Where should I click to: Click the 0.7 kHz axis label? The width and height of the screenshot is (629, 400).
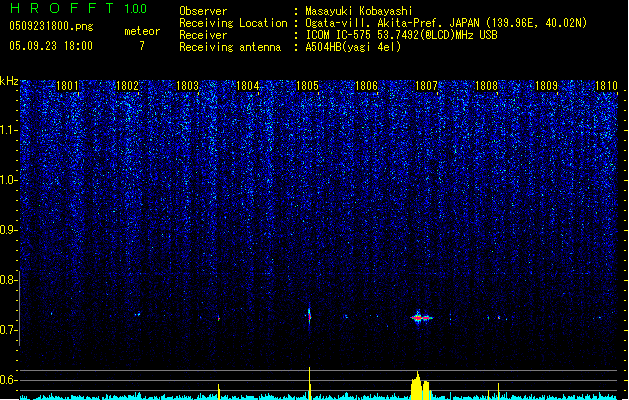click(8, 330)
